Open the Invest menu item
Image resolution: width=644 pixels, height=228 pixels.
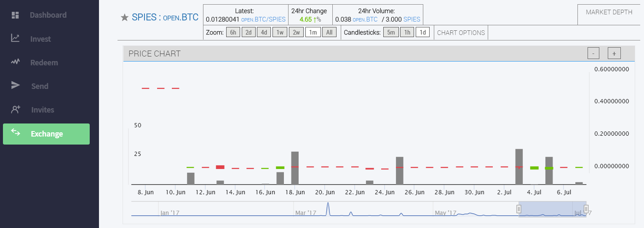[x=40, y=39]
